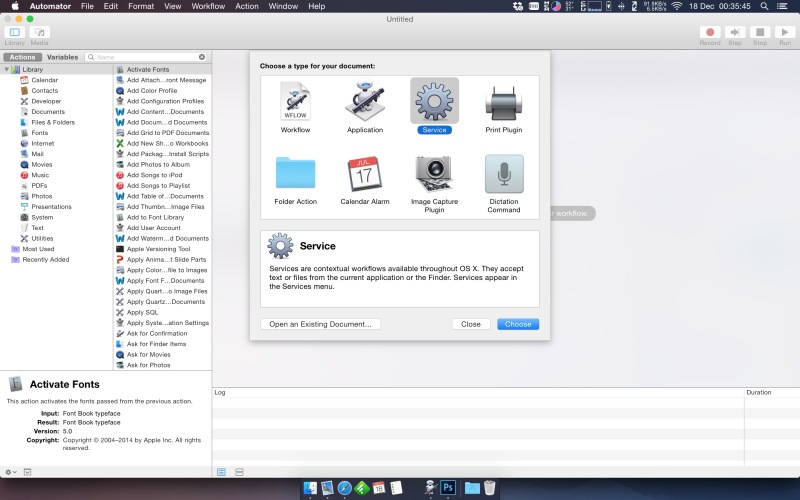Open the Help menu
Screen dimensions: 800x500
coord(316,6)
